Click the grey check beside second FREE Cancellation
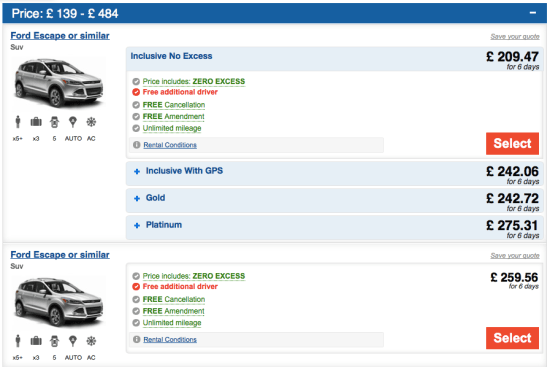 coord(136,300)
